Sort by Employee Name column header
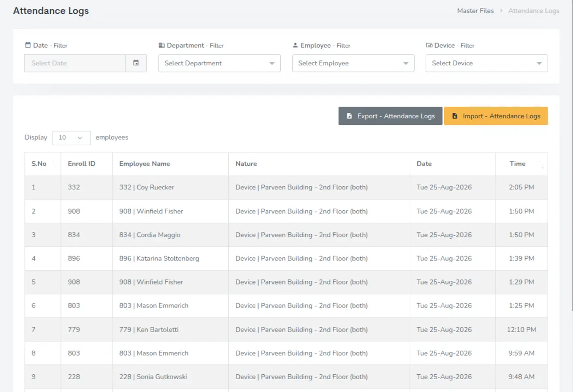Image resolution: width=573 pixels, height=392 pixels. click(x=170, y=164)
